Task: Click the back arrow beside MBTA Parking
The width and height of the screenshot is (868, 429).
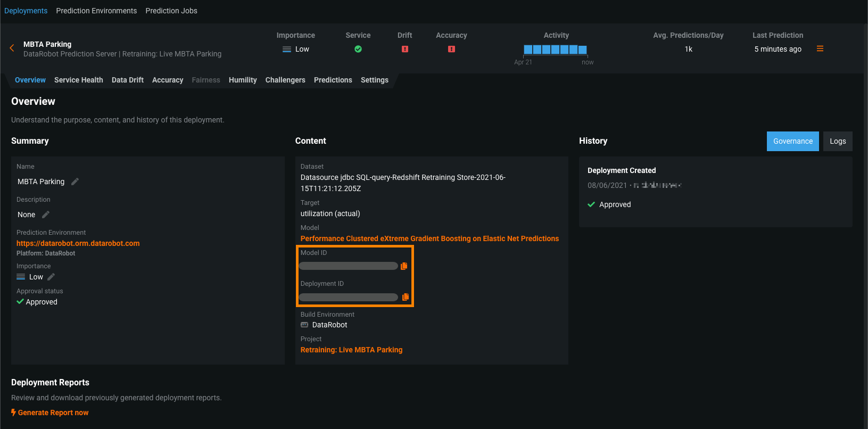Action: (12, 48)
